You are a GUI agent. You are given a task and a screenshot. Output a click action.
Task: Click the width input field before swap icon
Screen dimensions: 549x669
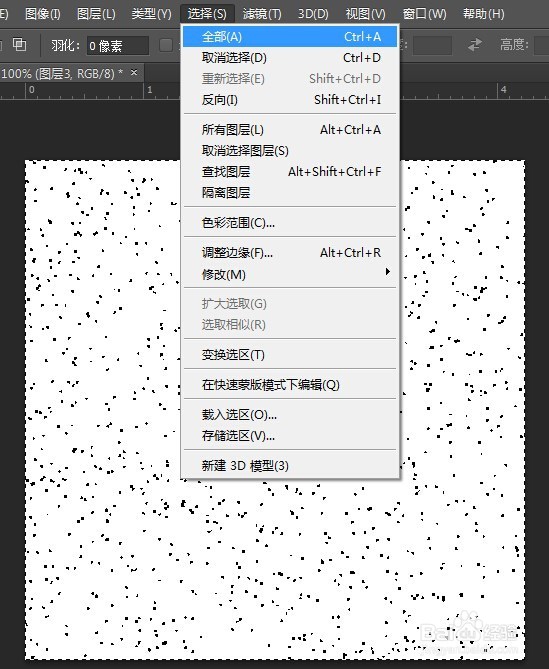click(432, 46)
